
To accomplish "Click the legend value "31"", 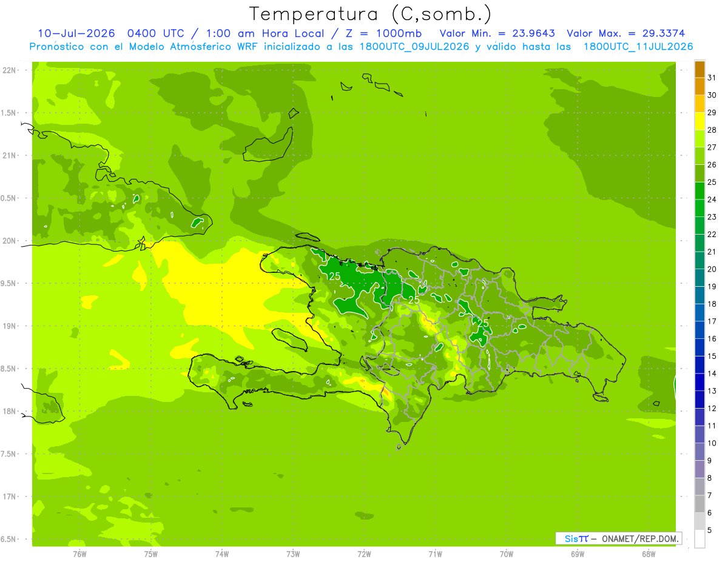I will tap(712, 78).
